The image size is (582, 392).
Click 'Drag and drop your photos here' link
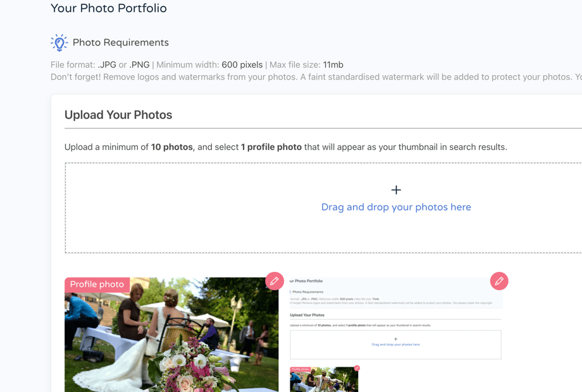tap(396, 207)
